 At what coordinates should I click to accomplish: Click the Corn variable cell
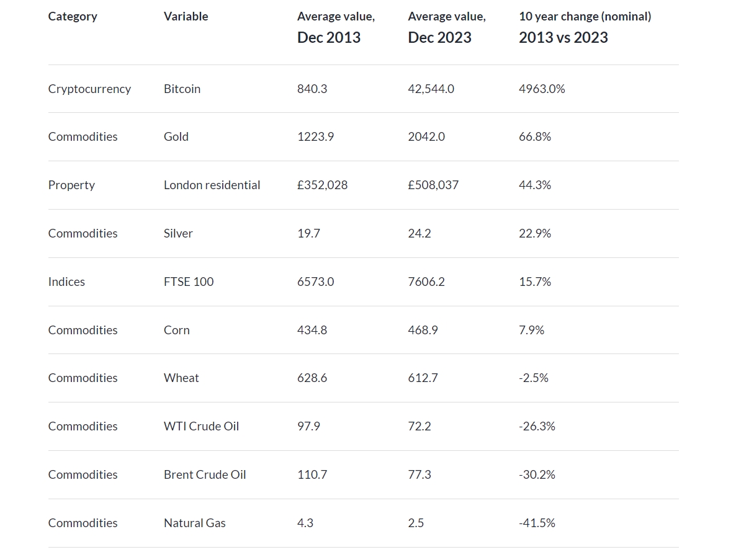176,330
